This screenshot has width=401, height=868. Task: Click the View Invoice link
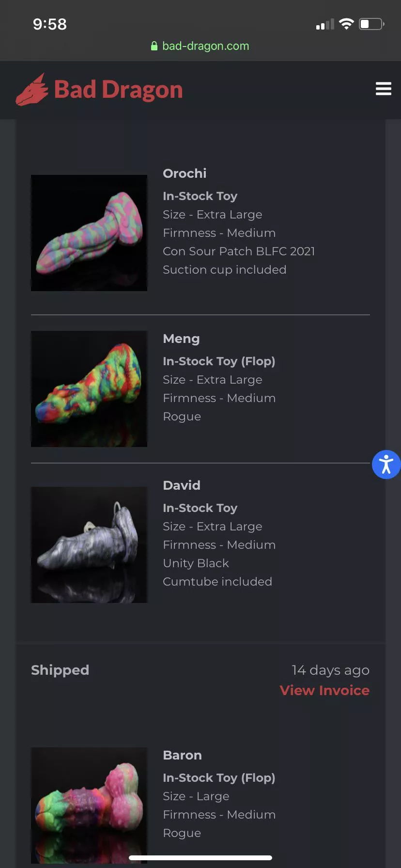point(324,690)
